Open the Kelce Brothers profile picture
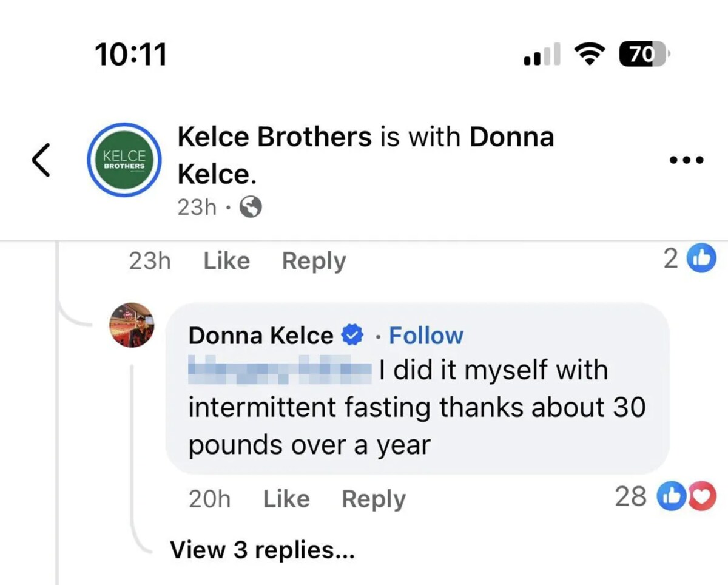 pos(124,160)
